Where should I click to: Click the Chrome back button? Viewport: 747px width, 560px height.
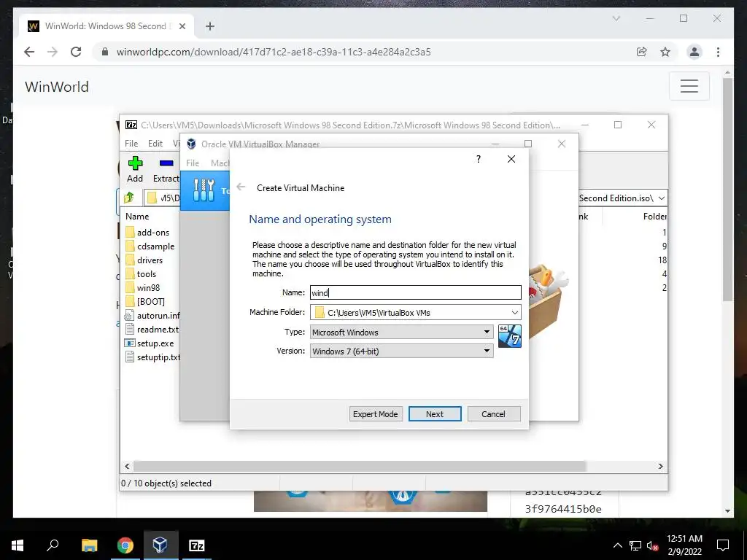tap(29, 52)
